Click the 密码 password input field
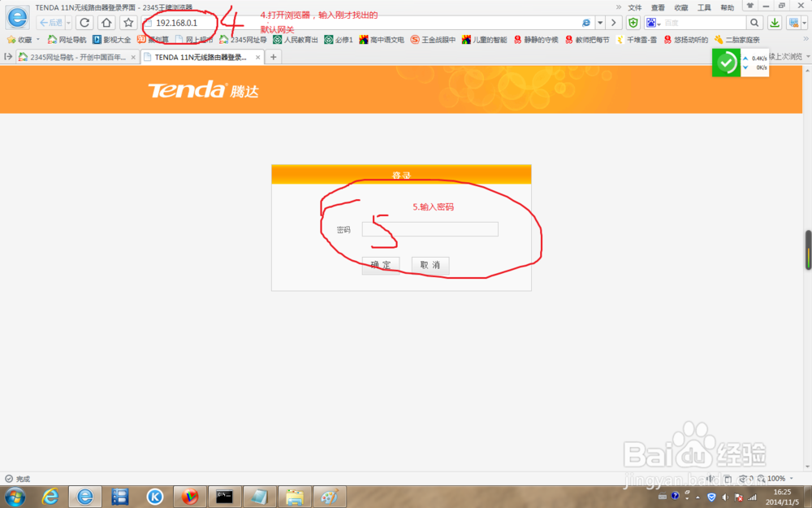Viewport: 812px width, 508px height. [430, 229]
